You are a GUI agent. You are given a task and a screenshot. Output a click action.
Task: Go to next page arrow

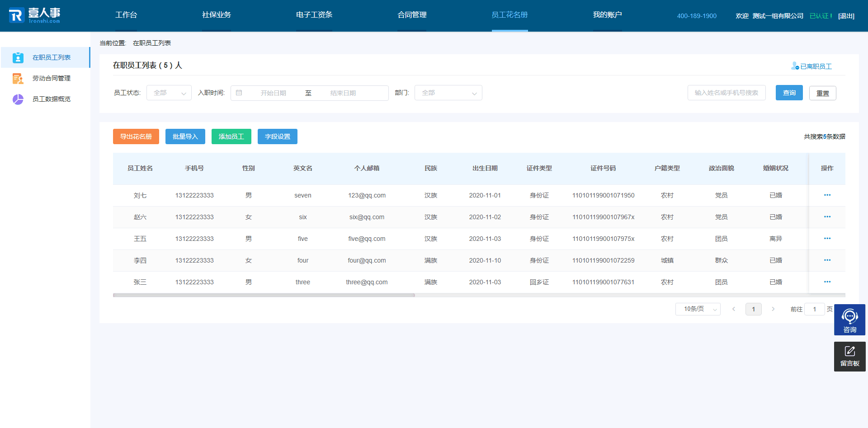click(773, 309)
